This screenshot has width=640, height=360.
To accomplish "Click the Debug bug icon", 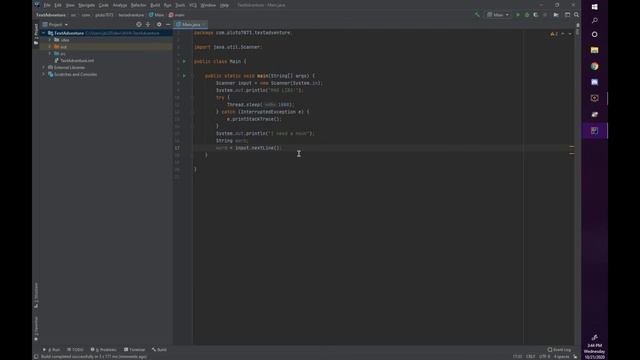I will click(x=527, y=15).
